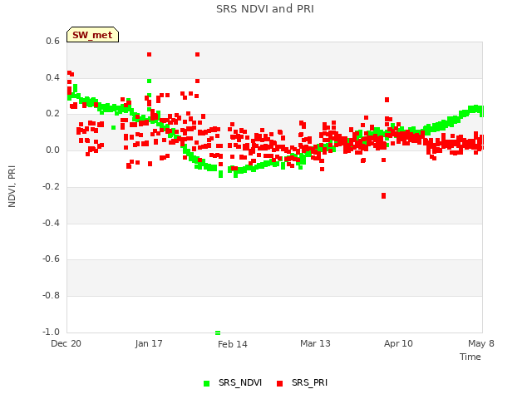
Task: Click the -0.4 y-axis tick label
Action: 51,223
